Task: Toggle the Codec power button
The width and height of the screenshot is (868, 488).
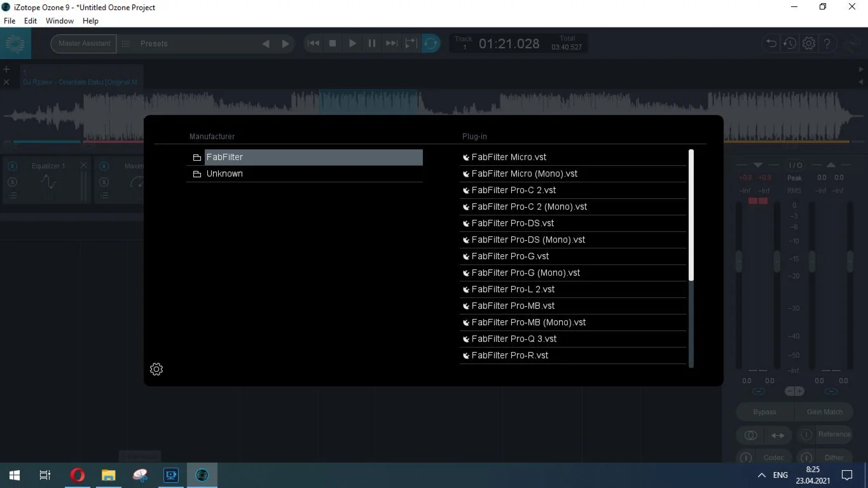Action: coord(746,458)
